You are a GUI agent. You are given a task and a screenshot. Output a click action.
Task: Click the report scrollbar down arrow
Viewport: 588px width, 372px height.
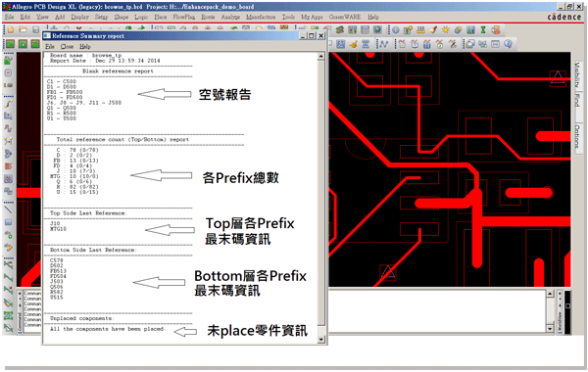point(321,340)
